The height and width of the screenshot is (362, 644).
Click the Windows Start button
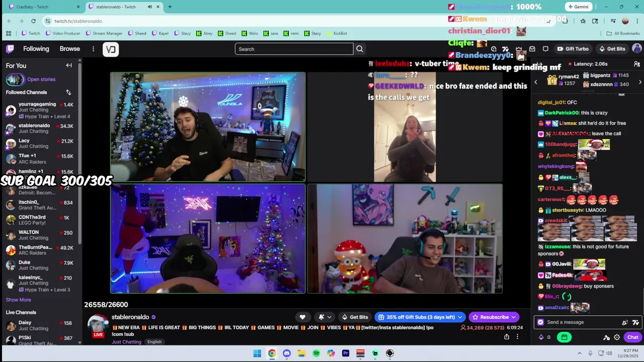[x=257, y=353]
